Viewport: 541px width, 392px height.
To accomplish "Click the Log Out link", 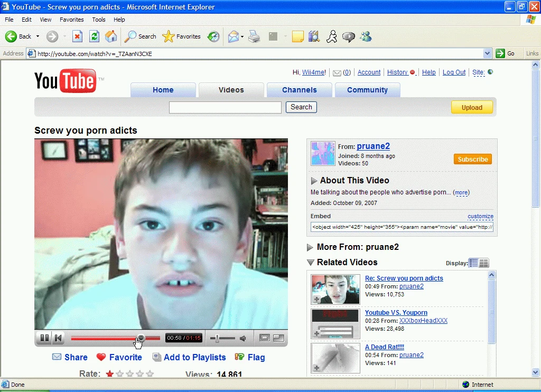I will coord(454,72).
